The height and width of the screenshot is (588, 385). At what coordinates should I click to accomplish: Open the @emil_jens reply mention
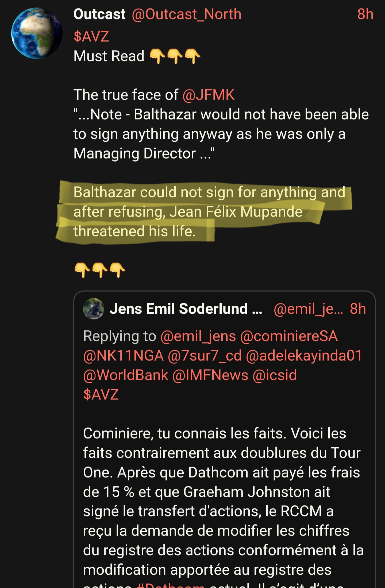(198, 336)
